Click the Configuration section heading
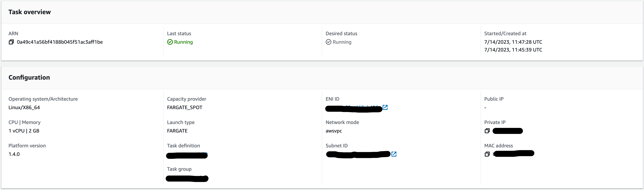 (29, 78)
